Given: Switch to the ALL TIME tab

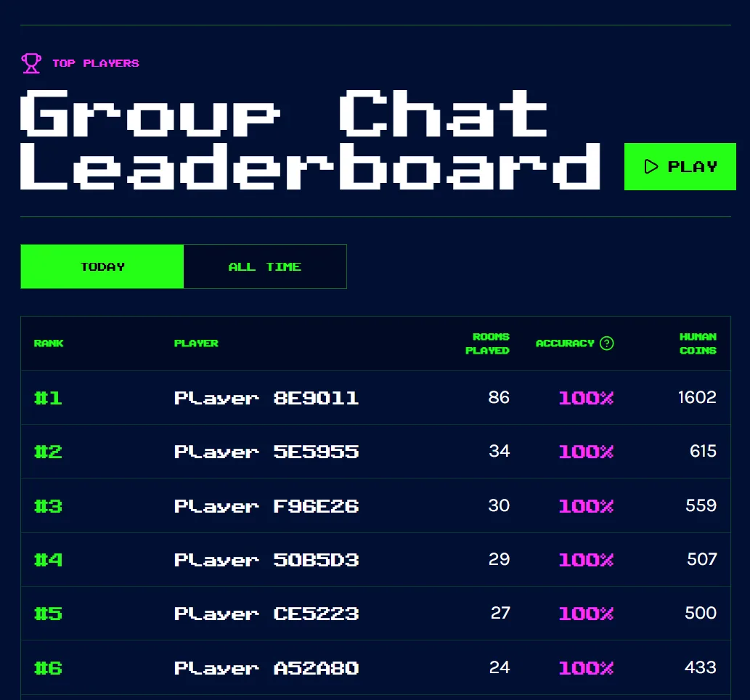Looking at the screenshot, I should click(x=265, y=266).
